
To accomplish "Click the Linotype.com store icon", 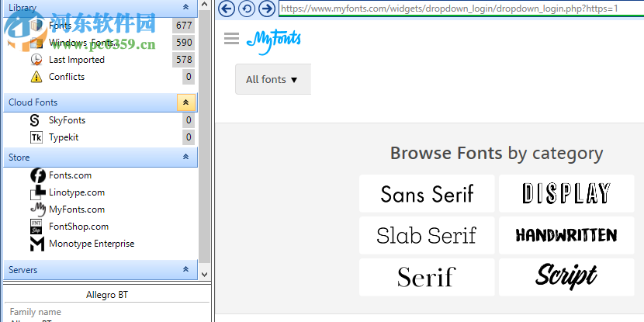I will (38, 192).
